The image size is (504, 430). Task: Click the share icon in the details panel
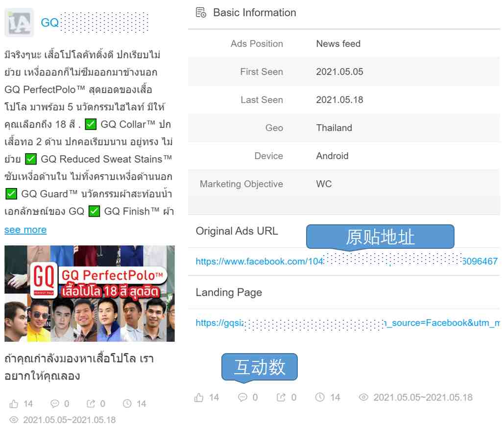pyautogui.click(x=281, y=397)
